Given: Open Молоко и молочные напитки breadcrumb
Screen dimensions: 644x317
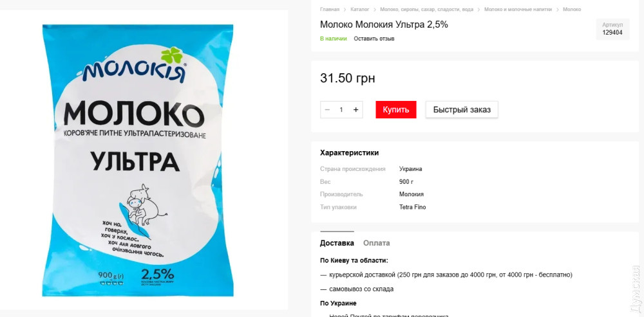Looking at the screenshot, I should (x=518, y=10).
